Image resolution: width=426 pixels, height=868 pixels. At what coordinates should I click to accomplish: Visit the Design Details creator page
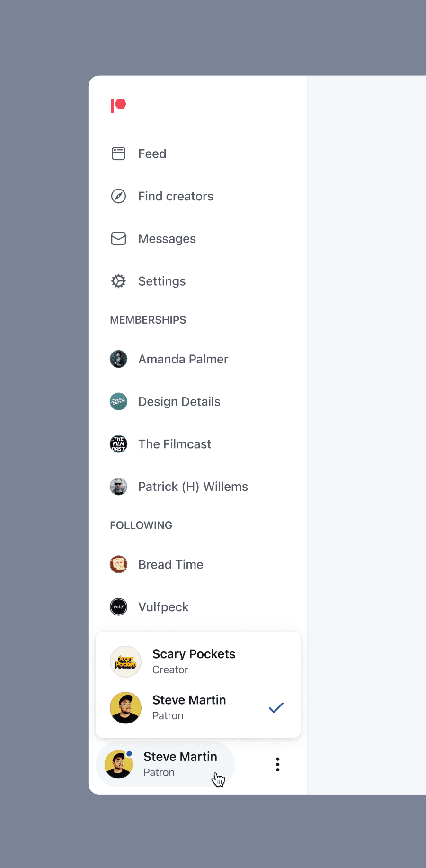click(x=179, y=401)
